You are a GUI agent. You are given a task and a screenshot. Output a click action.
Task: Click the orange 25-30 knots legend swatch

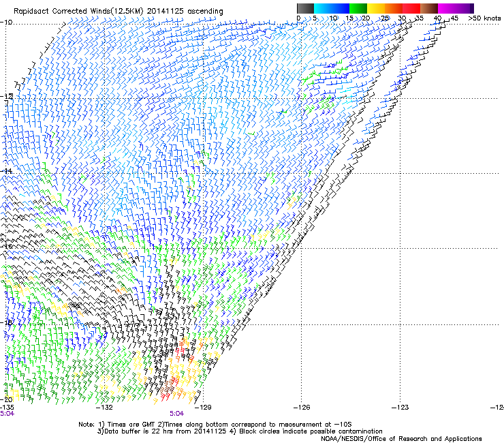pos(394,8)
